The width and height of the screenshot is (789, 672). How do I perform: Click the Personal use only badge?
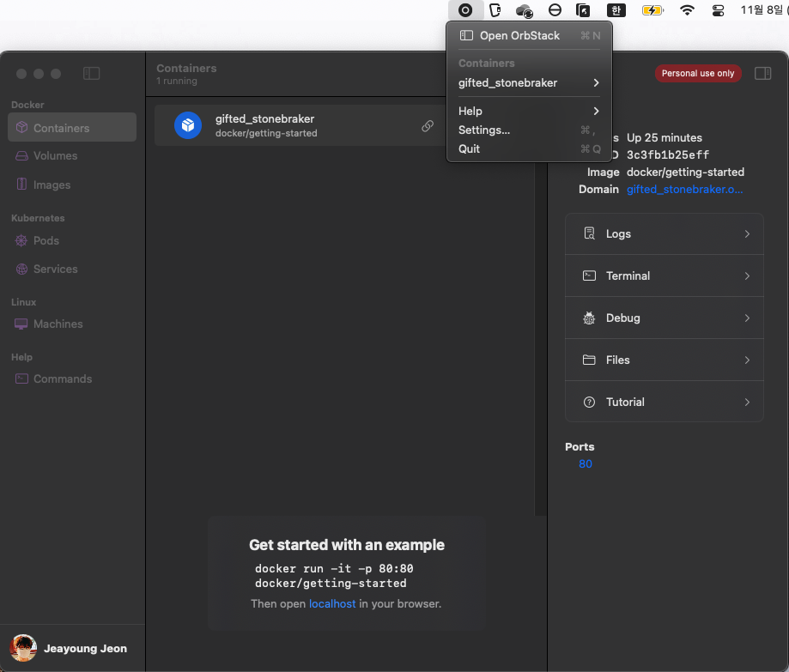(698, 74)
